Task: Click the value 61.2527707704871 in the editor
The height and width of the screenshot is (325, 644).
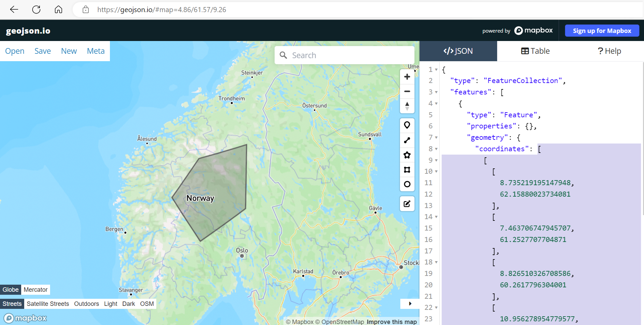Action: tap(533, 240)
